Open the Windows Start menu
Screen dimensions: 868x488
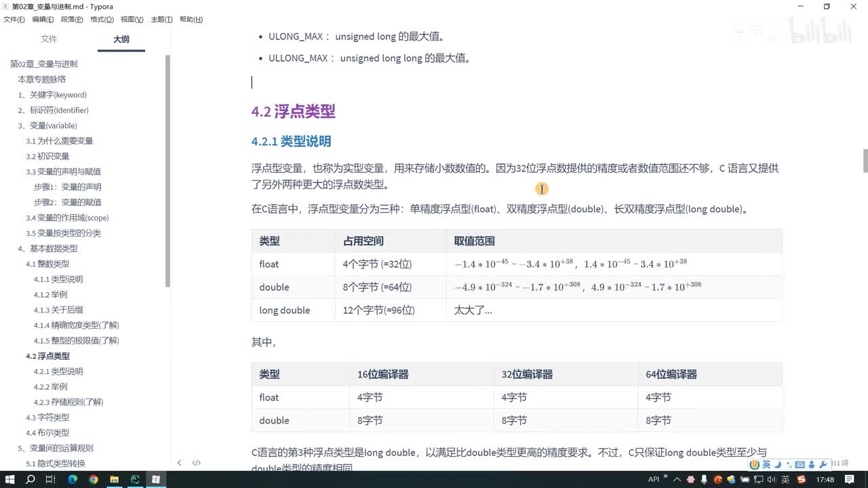tap(10, 479)
